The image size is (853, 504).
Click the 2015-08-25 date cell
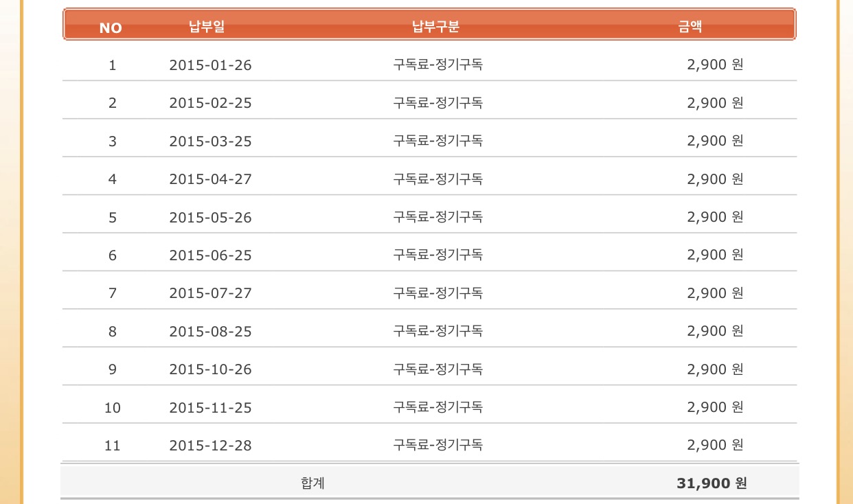(210, 332)
